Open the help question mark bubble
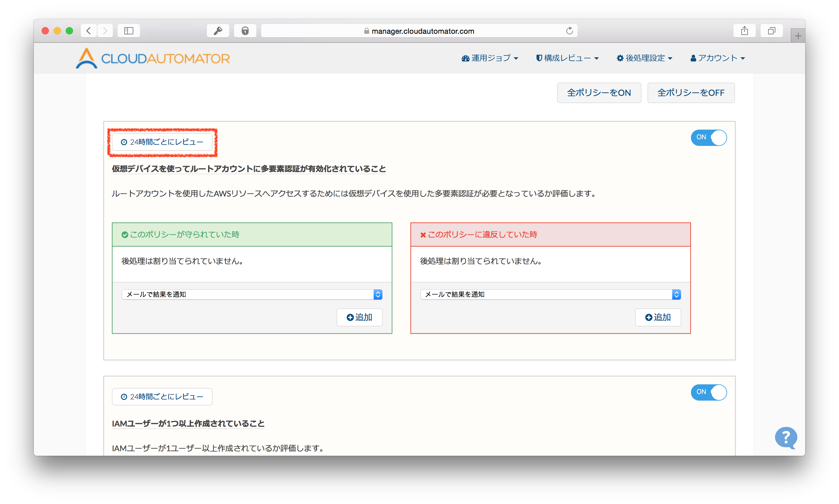Viewport: 839px width, 504px height. point(786,438)
